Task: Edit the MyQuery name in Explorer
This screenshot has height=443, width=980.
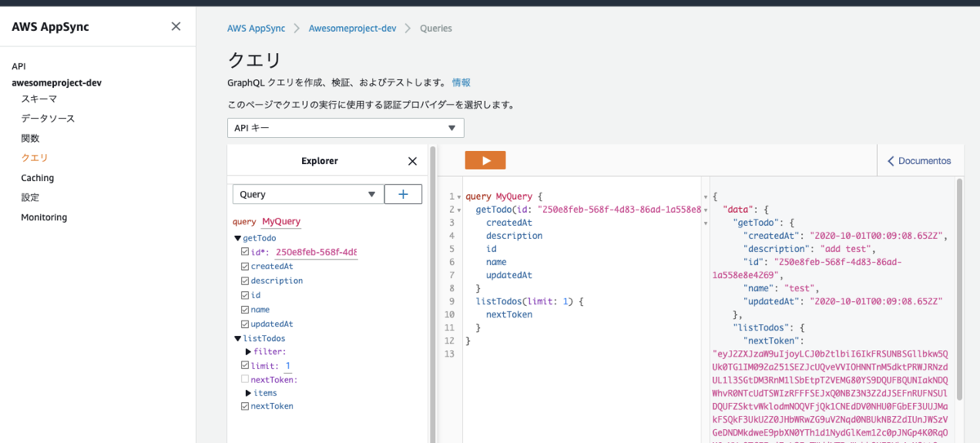Action: [x=282, y=221]
